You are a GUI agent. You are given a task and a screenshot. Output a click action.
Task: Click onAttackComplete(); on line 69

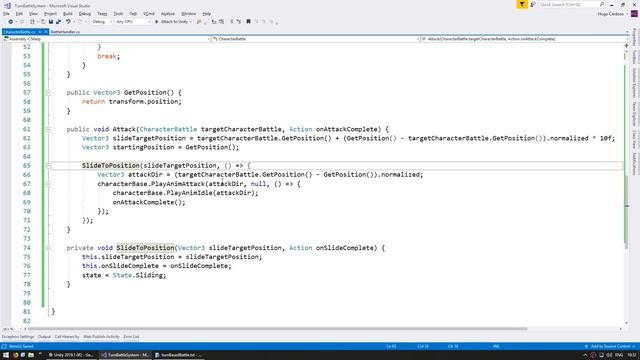[149, 202]
